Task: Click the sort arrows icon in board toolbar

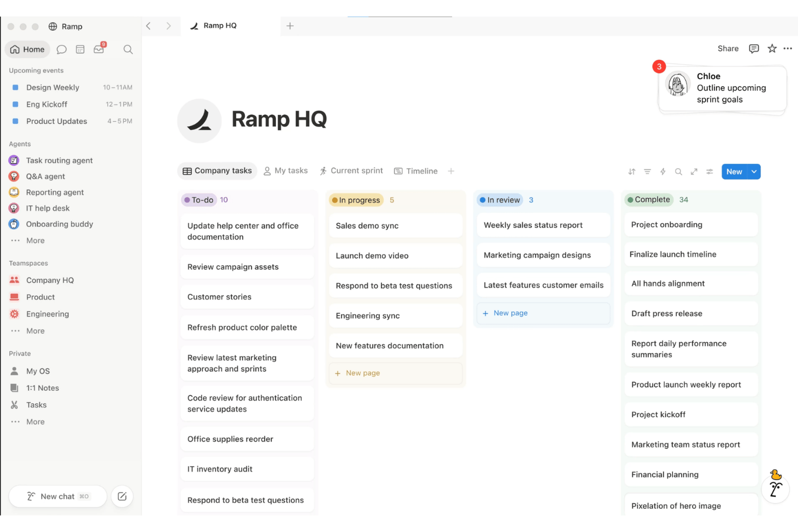Action: coord(632,171)
